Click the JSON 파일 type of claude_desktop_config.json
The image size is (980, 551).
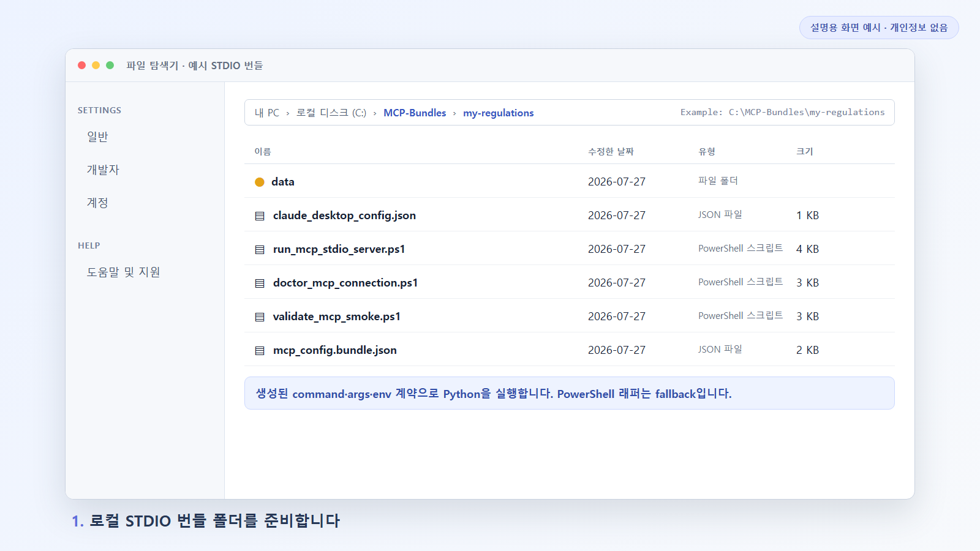[720, 214]
